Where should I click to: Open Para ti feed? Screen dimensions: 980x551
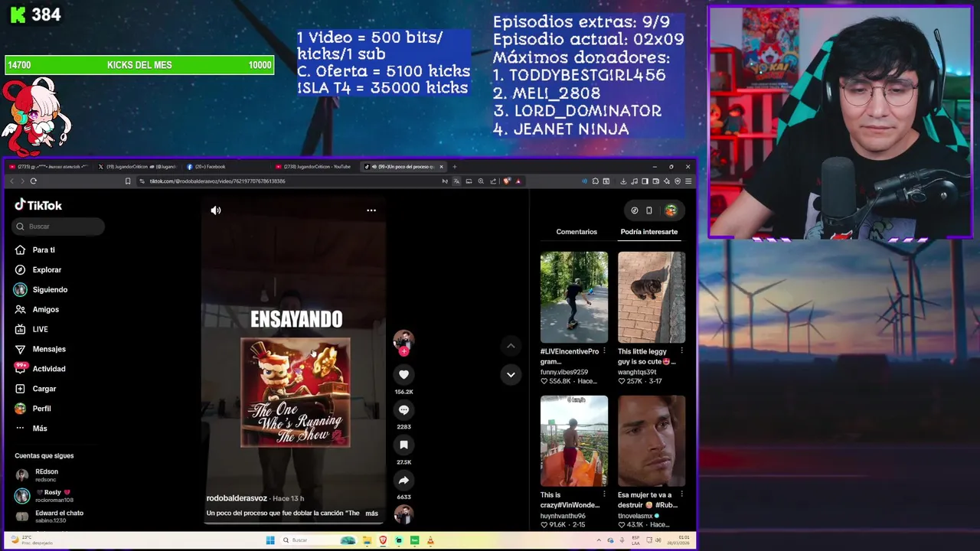(x=35, y=250)
